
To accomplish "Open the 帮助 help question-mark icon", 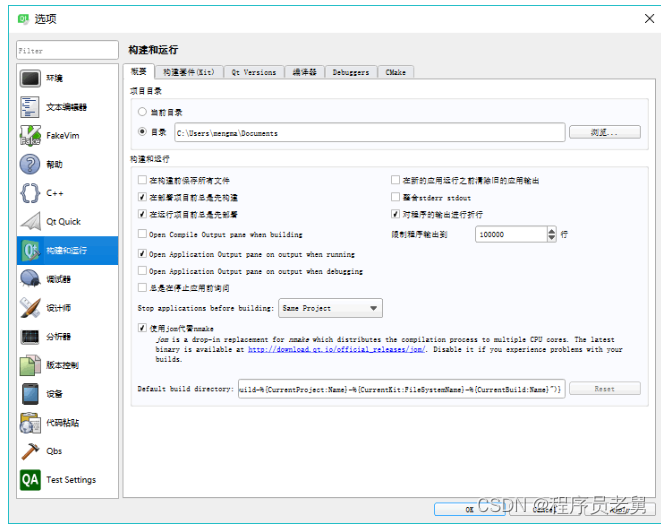I will pos(30,164).
